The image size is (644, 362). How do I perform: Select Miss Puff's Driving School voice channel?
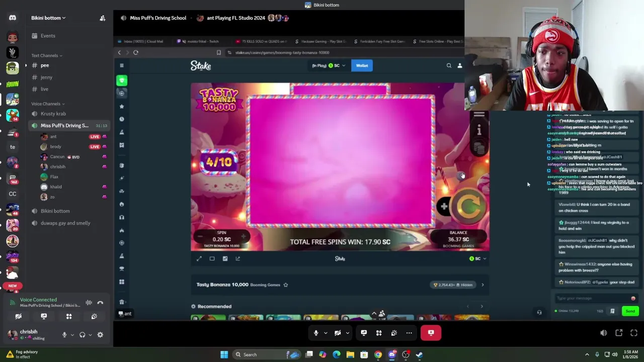(x=68, y=126)
